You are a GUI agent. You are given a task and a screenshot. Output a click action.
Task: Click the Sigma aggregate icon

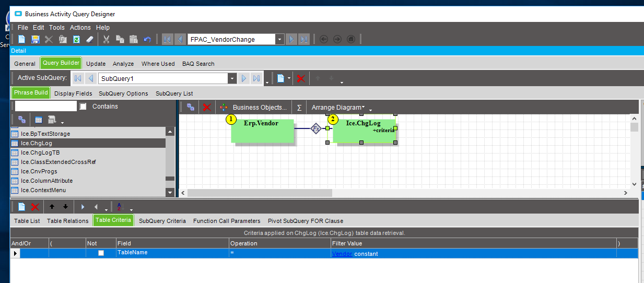click(299, 107)
